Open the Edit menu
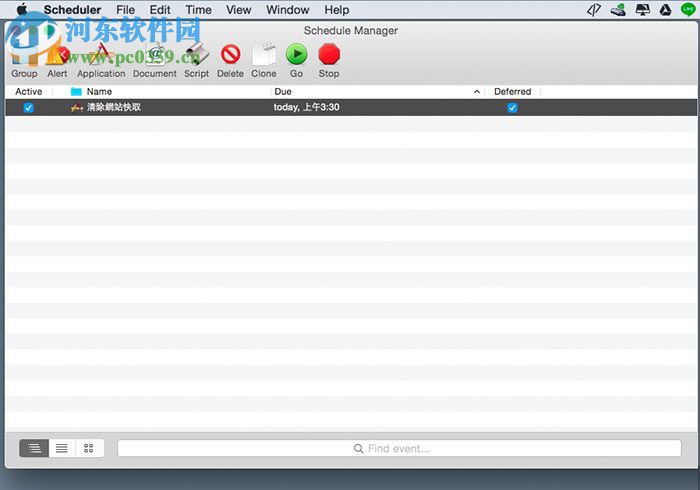 coord(160,9)
